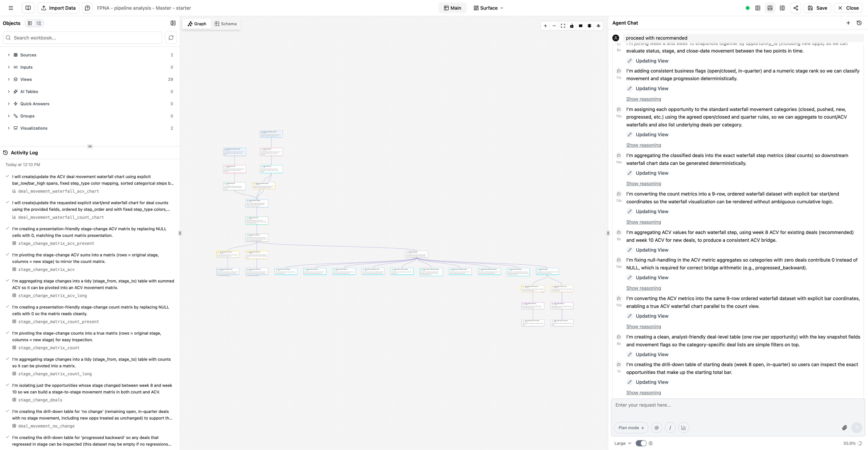Image resolution: width=868 pixels, height=450 pixels.
Task: Click the branch icon in graph toolbar
Action: click(x=598, y=26)
